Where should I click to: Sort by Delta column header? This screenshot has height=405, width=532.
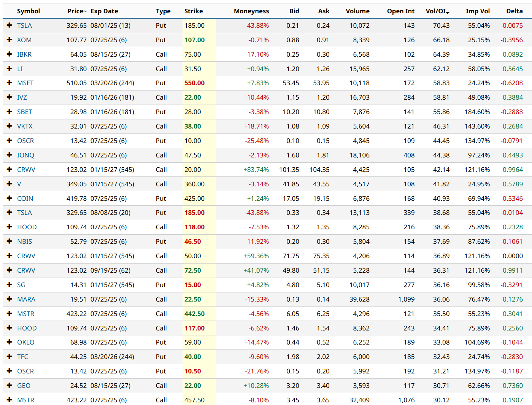pos(515,11)
